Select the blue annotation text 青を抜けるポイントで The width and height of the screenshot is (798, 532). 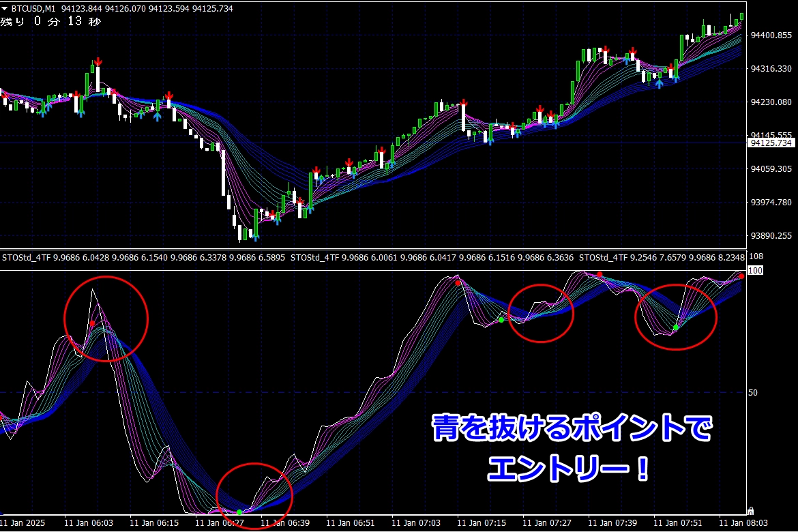click(x=572, y=429)
